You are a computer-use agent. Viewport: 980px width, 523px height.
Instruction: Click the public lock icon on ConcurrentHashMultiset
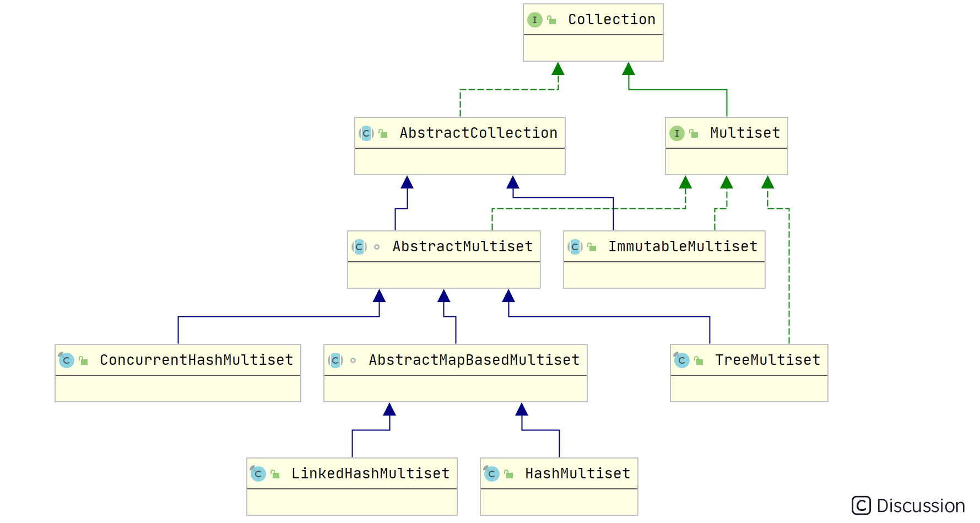tap(83, 360)
